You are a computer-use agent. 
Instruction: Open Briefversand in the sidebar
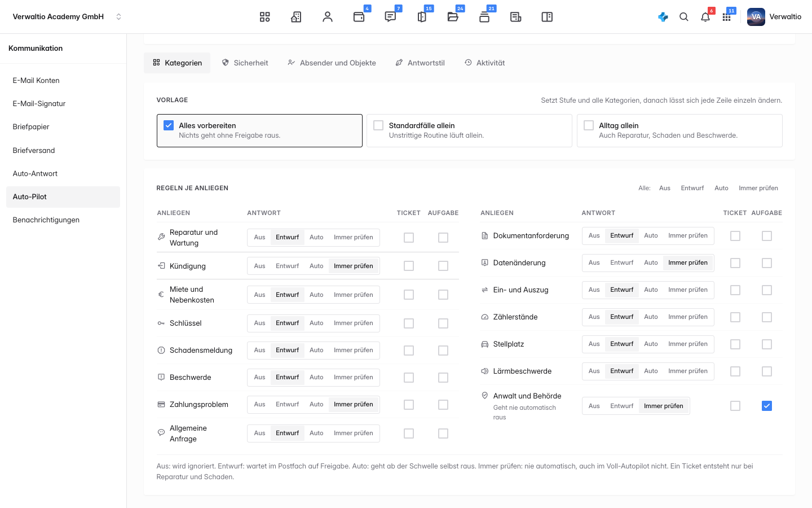(x=63, y=150)
